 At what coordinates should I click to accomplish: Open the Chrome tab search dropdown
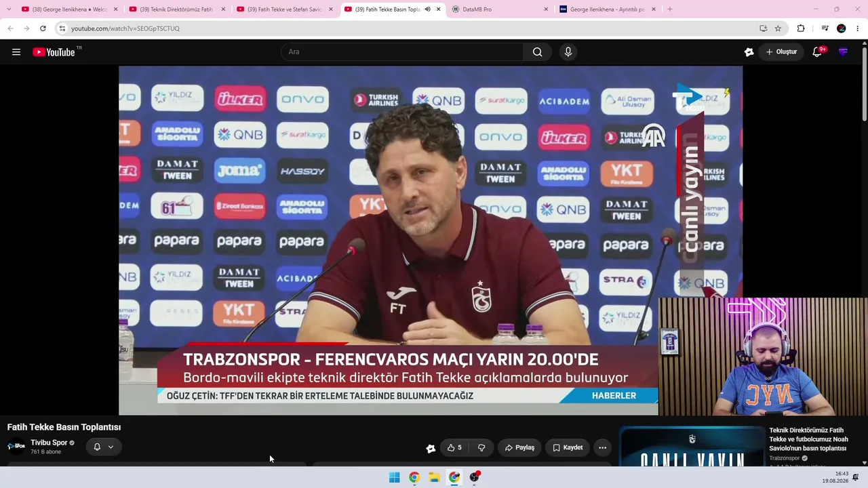coord(9,9)
